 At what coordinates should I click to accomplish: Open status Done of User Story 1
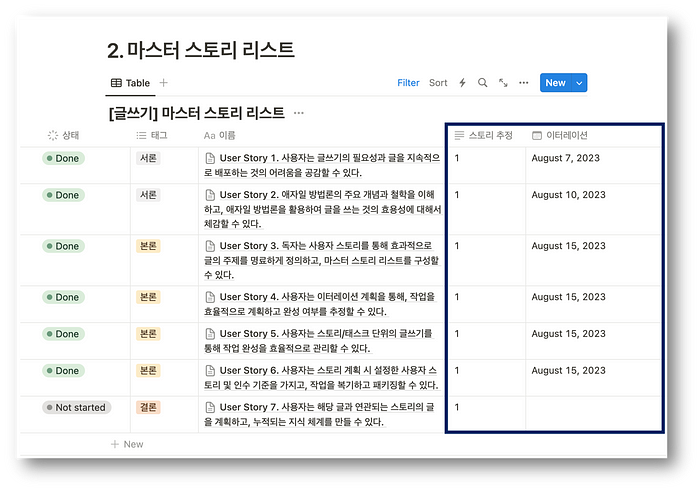[x=63, y=158]
